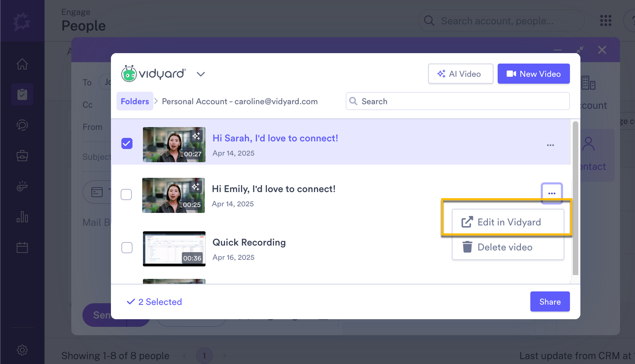
Task: Click the video list scrollbar
Action: click(x=575, y=198)
